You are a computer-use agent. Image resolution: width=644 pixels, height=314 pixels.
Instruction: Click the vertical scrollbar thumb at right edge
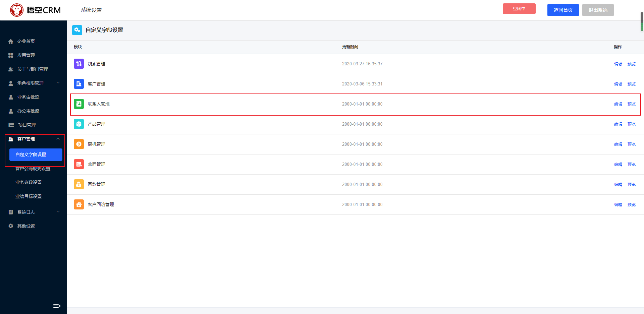tap(642, 22)
